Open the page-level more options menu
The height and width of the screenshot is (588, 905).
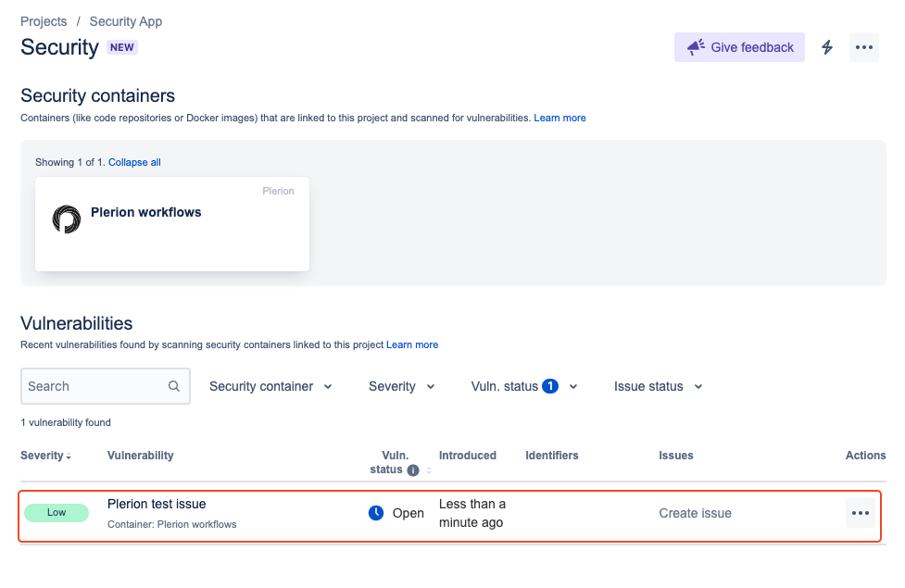864,47
